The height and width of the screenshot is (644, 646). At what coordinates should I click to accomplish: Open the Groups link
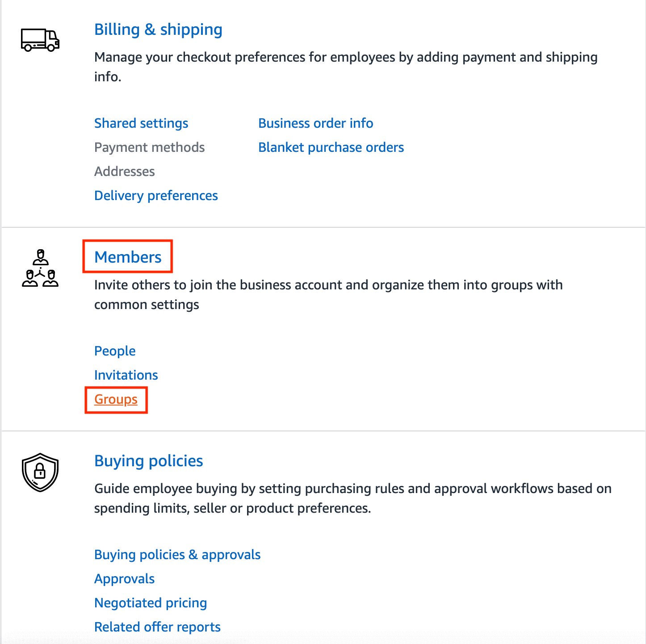[x=116, y=399]
